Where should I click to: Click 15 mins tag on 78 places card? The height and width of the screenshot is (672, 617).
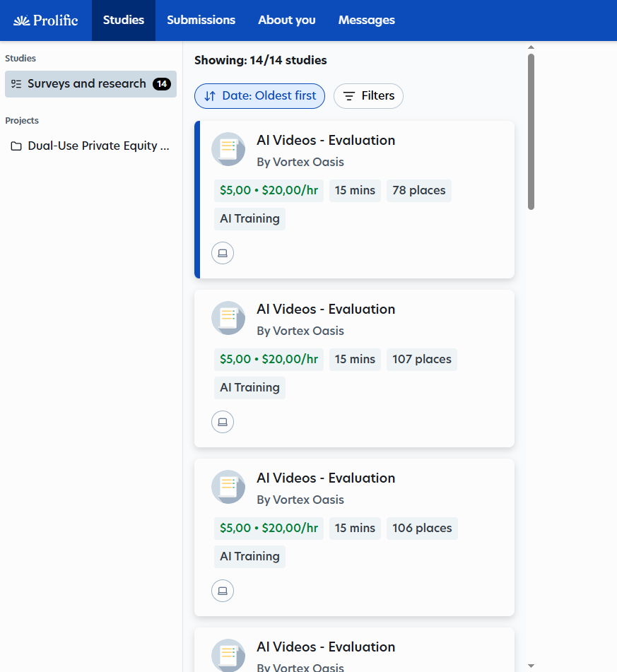[x=355, y=191]
